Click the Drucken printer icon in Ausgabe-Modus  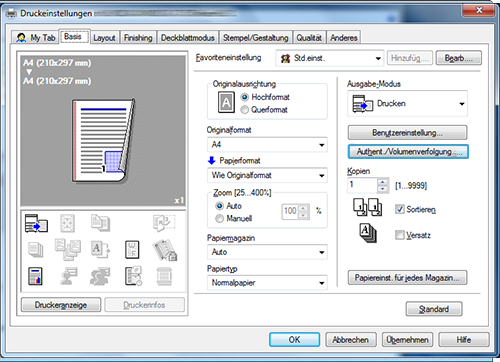pos(363,103)
